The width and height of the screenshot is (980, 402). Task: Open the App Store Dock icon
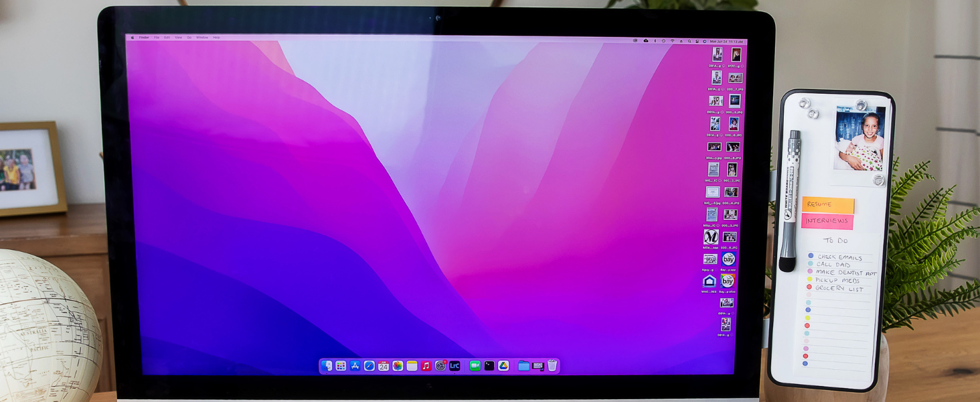pyautogui.click(x=355, y=366)
